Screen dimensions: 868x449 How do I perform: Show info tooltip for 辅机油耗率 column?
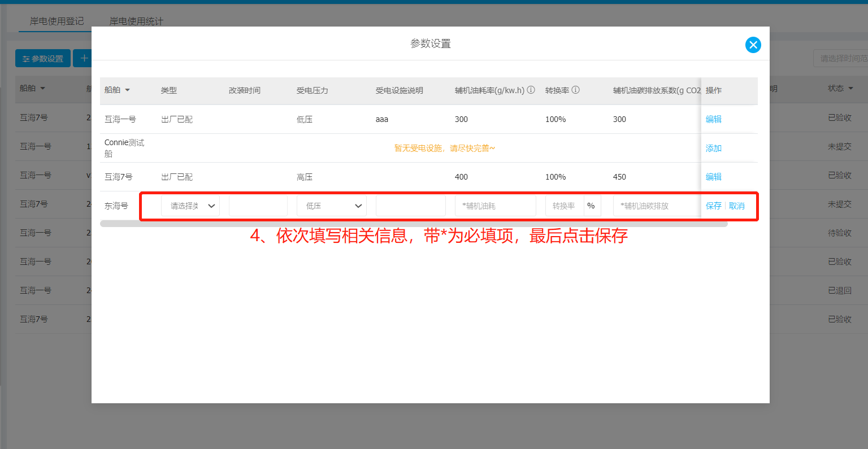click(x=531, y=90)
